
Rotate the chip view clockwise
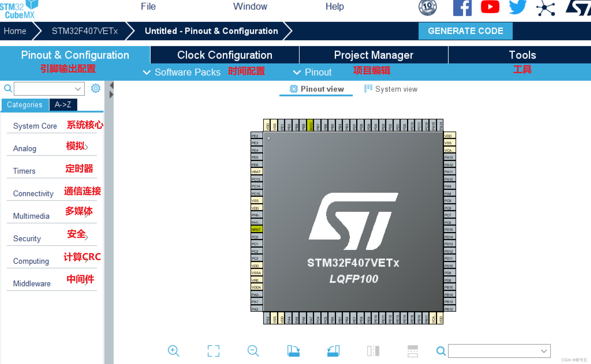click(x=293, y=351)
